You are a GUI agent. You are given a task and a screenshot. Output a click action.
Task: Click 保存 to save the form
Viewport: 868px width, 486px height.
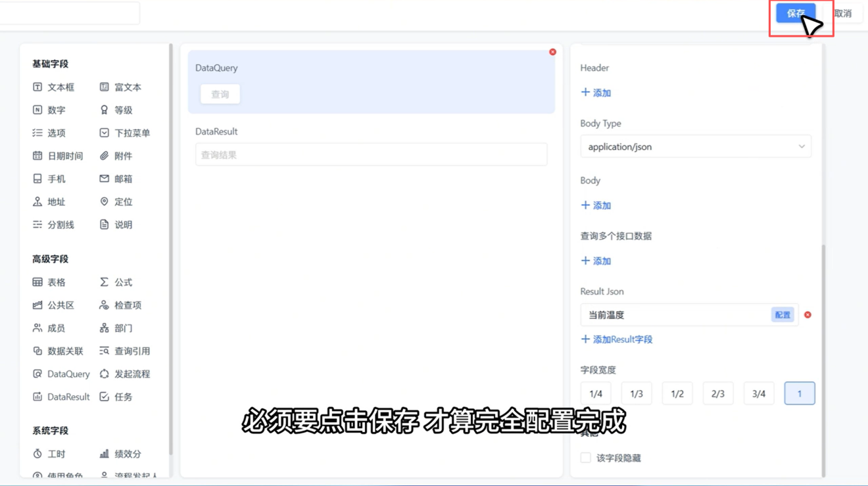796,13
